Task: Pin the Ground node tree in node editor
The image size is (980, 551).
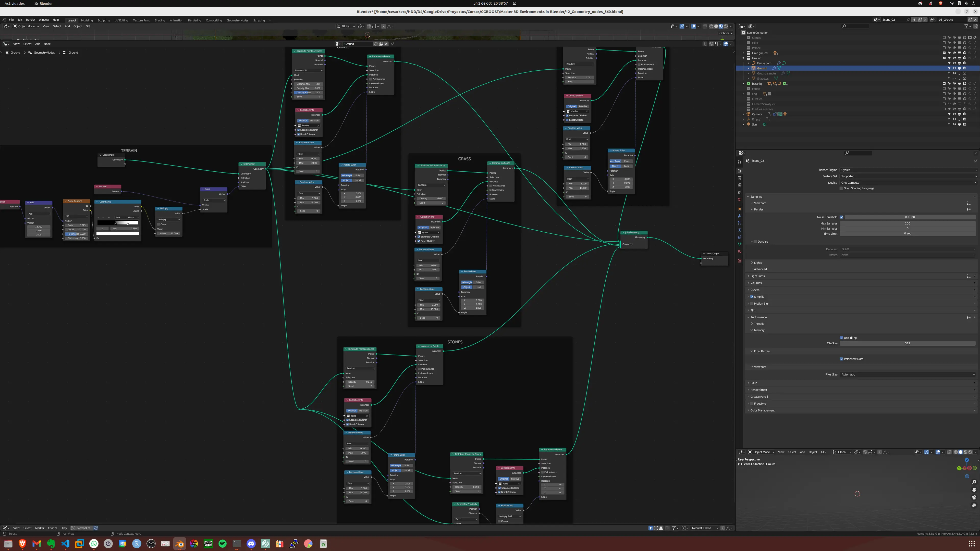Action: (x=393, y=44)
